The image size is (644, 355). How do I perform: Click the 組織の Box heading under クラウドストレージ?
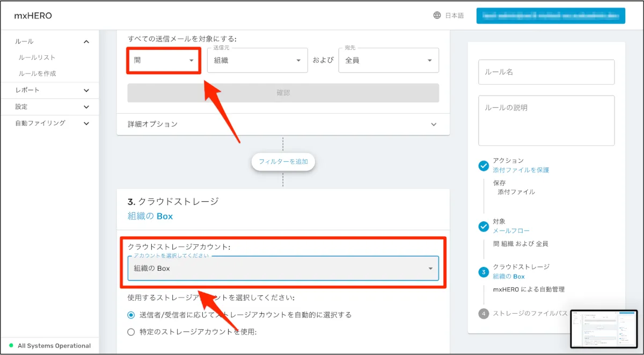[x=150, y=216]
